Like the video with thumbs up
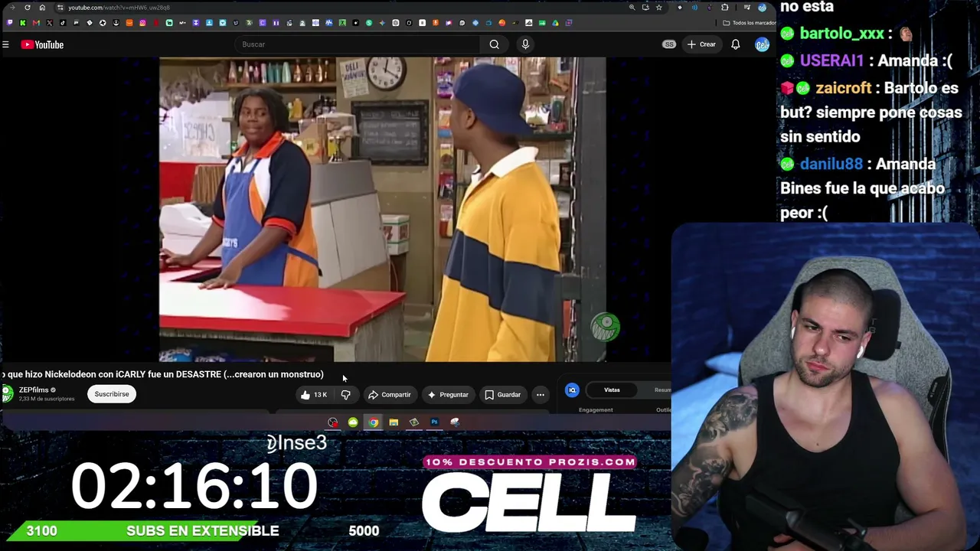The image size is (980, 551). [x=314, y=395]
